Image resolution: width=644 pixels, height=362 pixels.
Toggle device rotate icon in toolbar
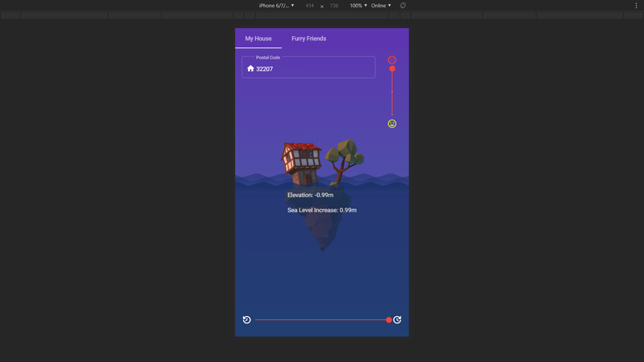click(402, 6)
